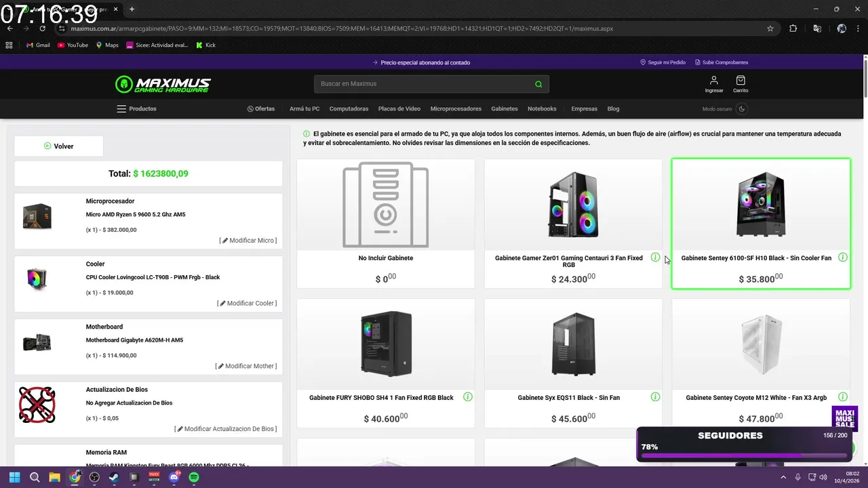Open the Armá tu PC menu item
Screen dimensions: 868x488
304,108
